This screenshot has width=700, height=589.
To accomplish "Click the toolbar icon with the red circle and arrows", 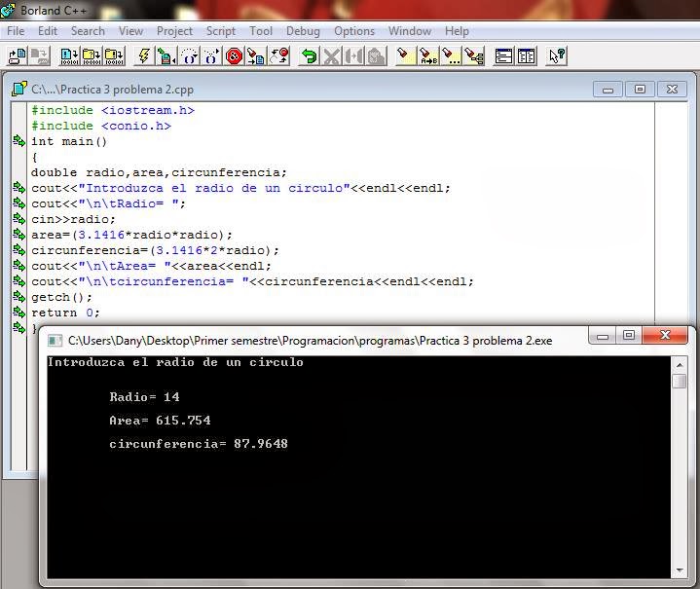I will click(x=279, y=56).
